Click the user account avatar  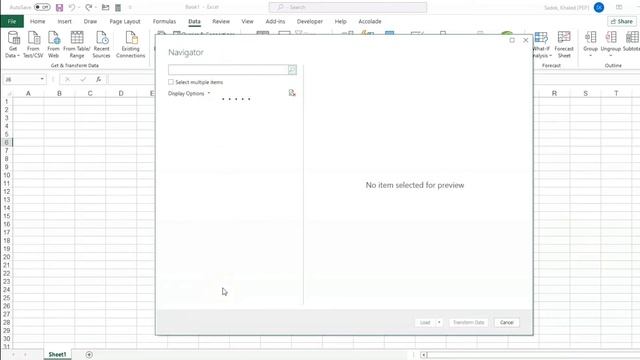click(599, 7)
